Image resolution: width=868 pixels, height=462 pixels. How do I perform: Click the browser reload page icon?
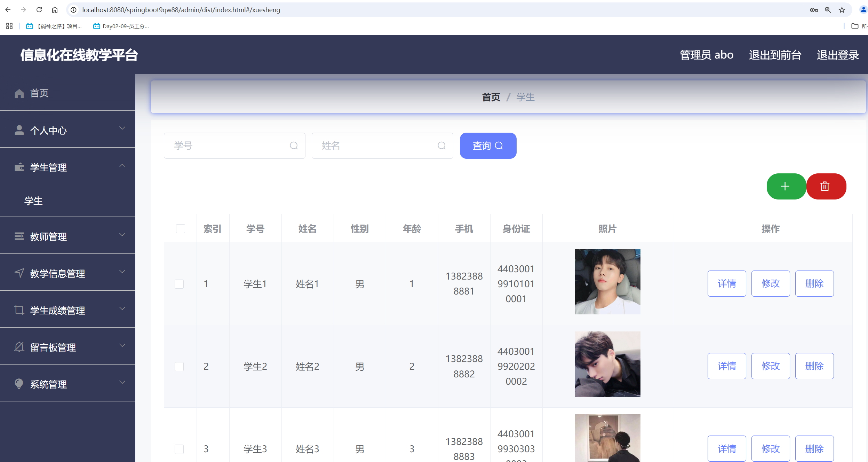pos(39,10)
